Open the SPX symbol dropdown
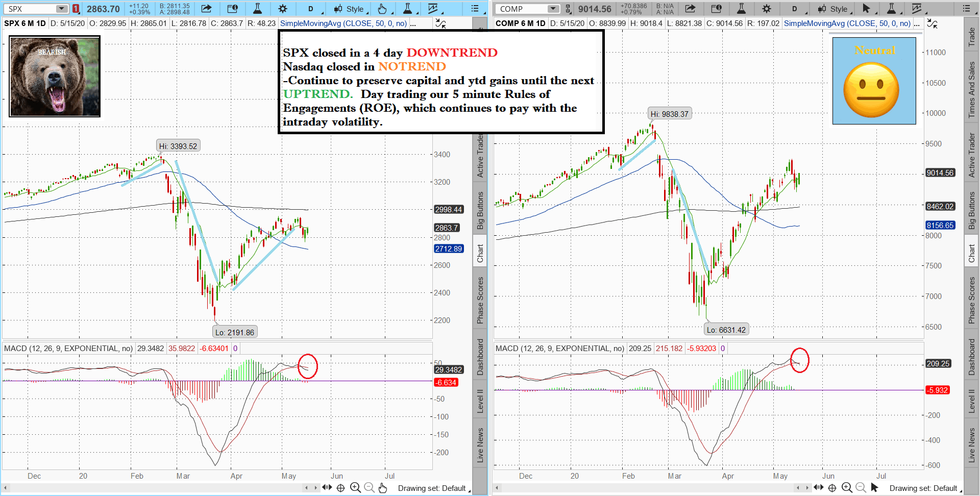 (x=61, y=9)
